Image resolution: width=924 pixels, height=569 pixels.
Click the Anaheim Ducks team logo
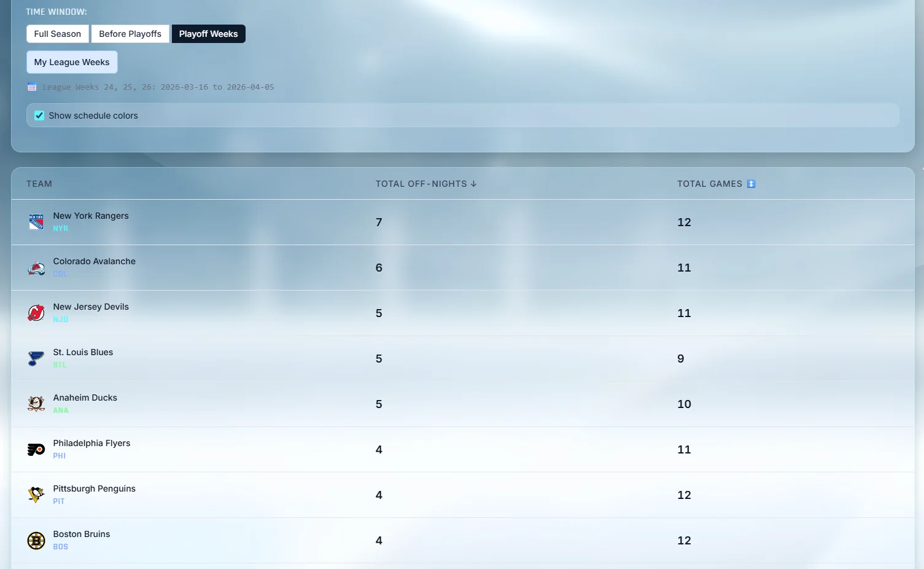point(36,404)
